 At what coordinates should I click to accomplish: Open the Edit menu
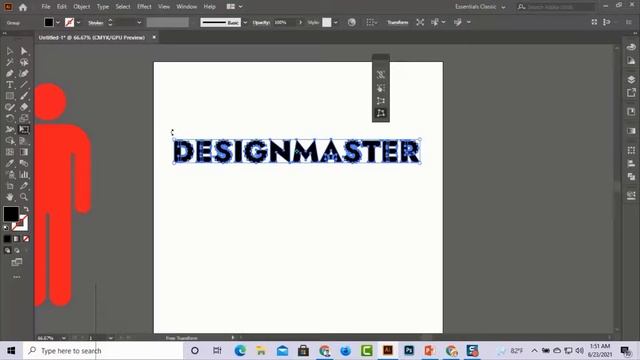(62, 7)
